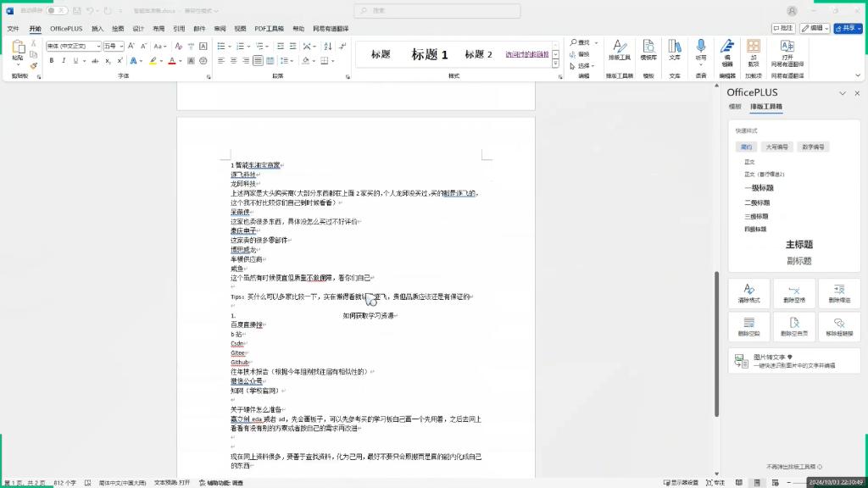Screen dimensions: 868x488
Task: Apply the 一级标题 quick style
Action: (x=759, y=188)
